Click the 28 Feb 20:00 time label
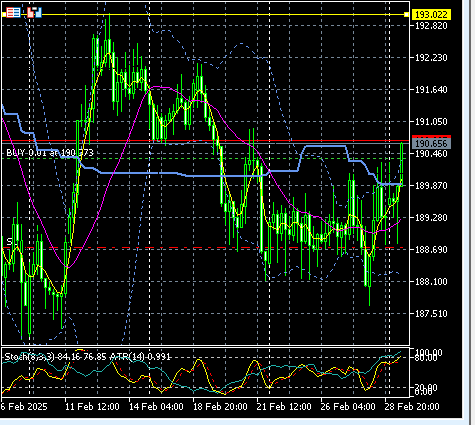 tap(412, 407)
